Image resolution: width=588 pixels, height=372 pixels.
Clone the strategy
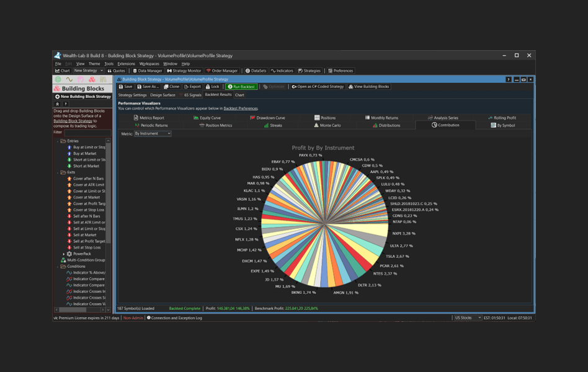171,87
